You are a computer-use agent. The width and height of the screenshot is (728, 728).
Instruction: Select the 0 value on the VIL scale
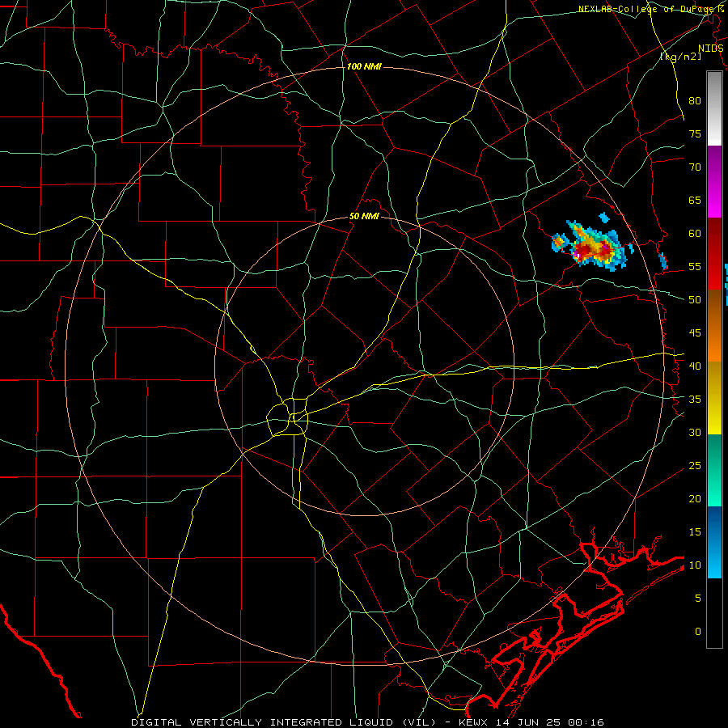pos(698,632)
